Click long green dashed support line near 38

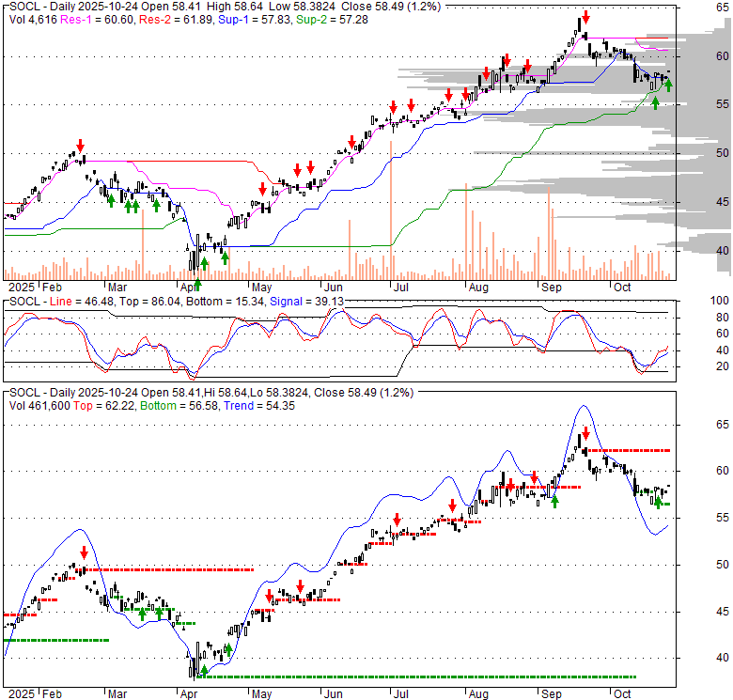pos(418,677)
